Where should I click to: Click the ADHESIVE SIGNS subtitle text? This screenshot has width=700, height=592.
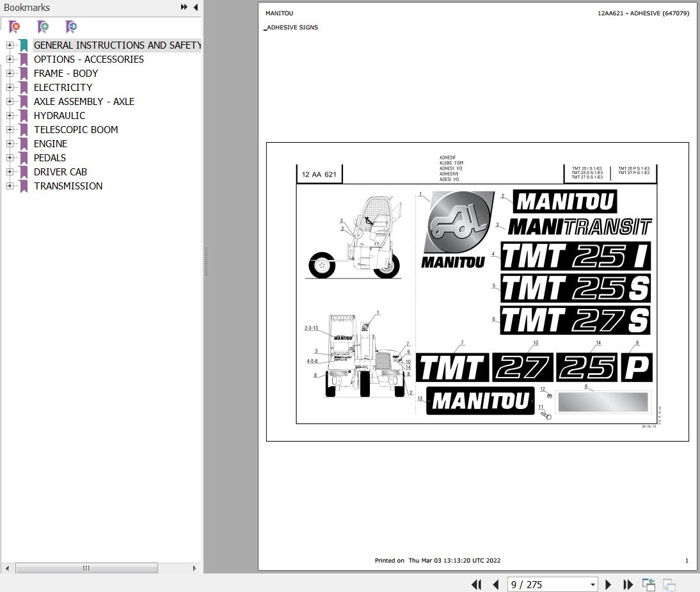tap(292, 28)
